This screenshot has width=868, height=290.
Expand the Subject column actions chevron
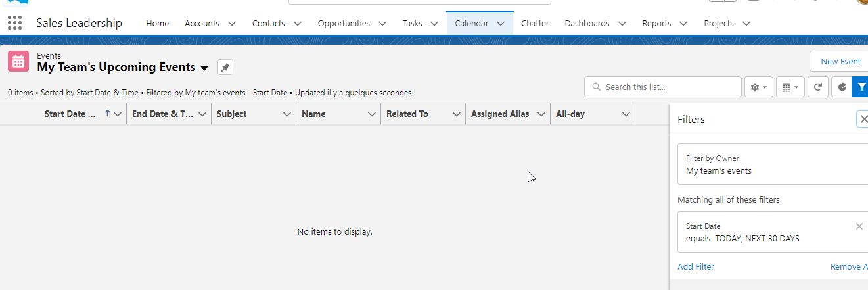(x=287, y=114)
